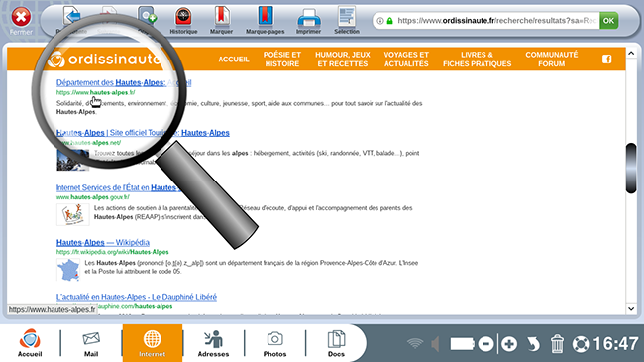The height and width of the screenshot is (362, 644).
Task: Click the scrollbar down arrow
Action: pyautogui.click(x=631, y=308)
